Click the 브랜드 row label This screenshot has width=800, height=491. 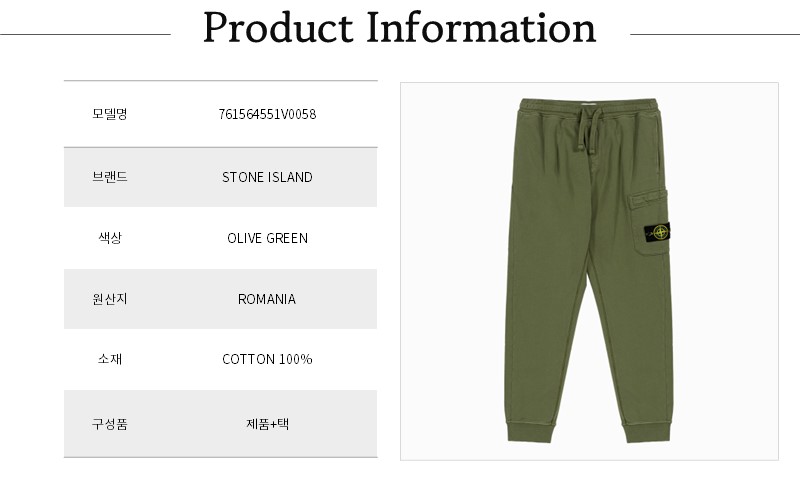109,177
